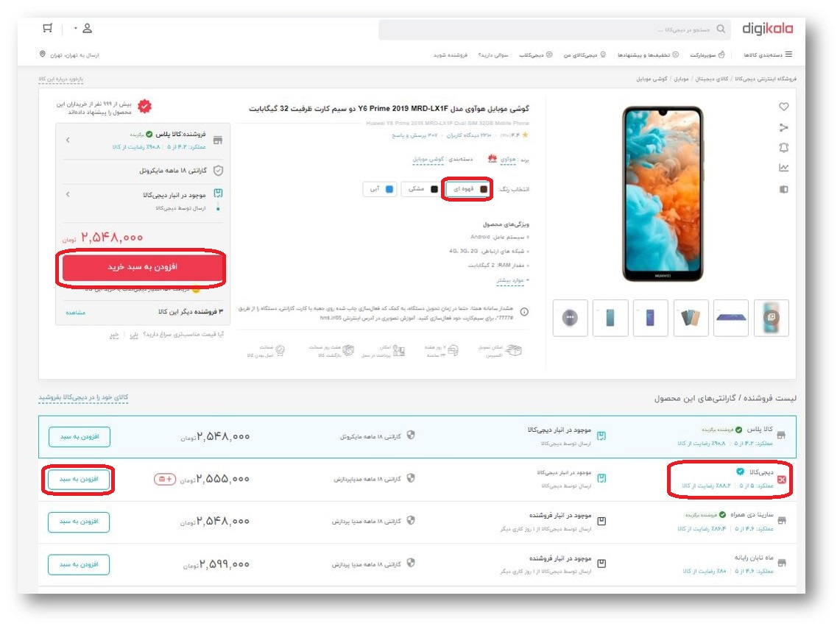Open the shopping cart icon in header

[x=48, y=28]
